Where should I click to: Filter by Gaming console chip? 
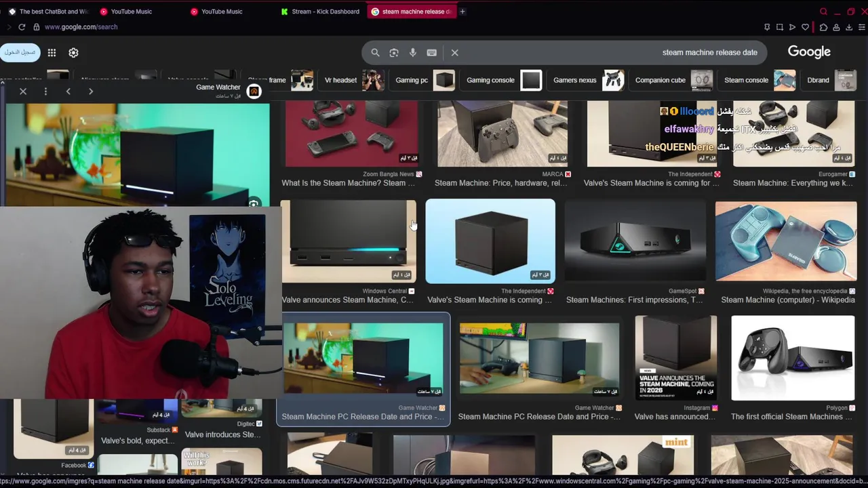click(502, 80)
